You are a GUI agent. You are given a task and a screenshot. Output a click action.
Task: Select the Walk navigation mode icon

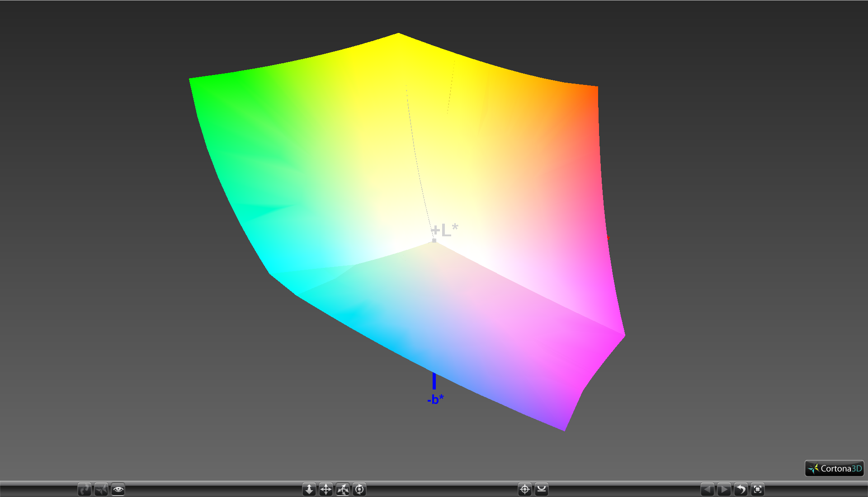pos(84,489)
